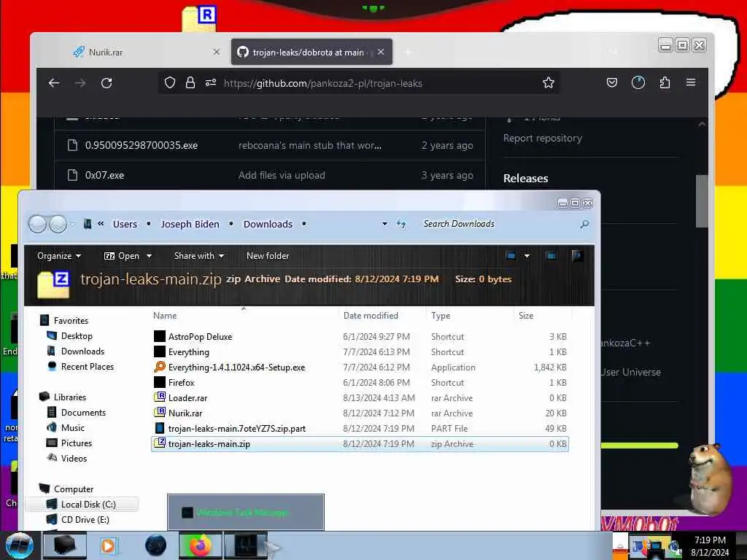Expand the Open button dropdown arrow
Viewport: 747px width, 560px height.
(149, 256)
